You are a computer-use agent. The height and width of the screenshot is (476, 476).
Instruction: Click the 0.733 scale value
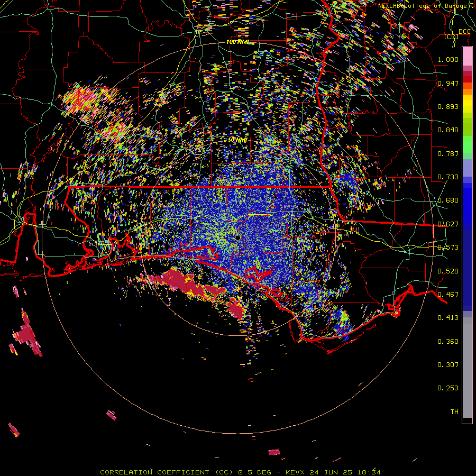tap(448, 177)
